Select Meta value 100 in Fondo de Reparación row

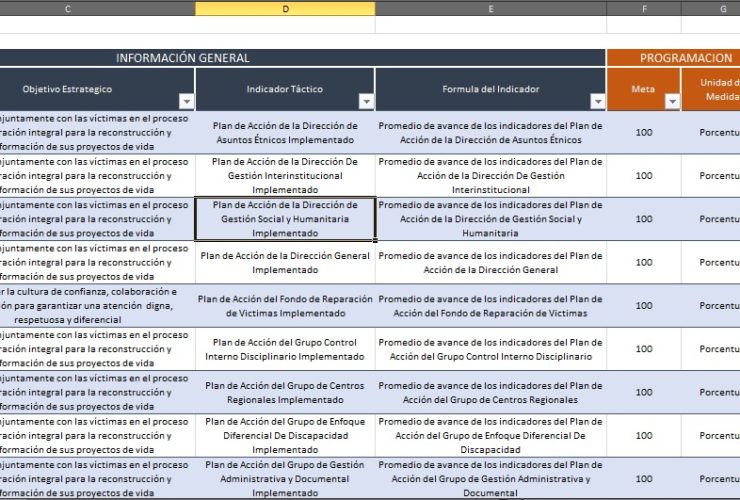click(x=644, y=306)
